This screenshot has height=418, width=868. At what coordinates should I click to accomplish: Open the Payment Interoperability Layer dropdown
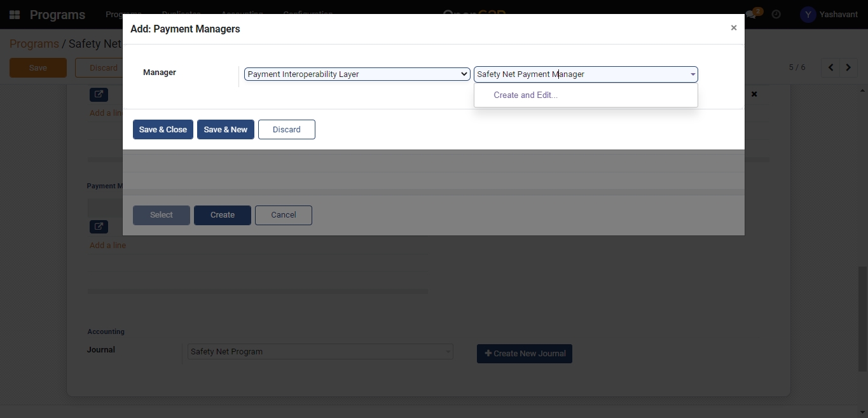click(x=357, y=74)
